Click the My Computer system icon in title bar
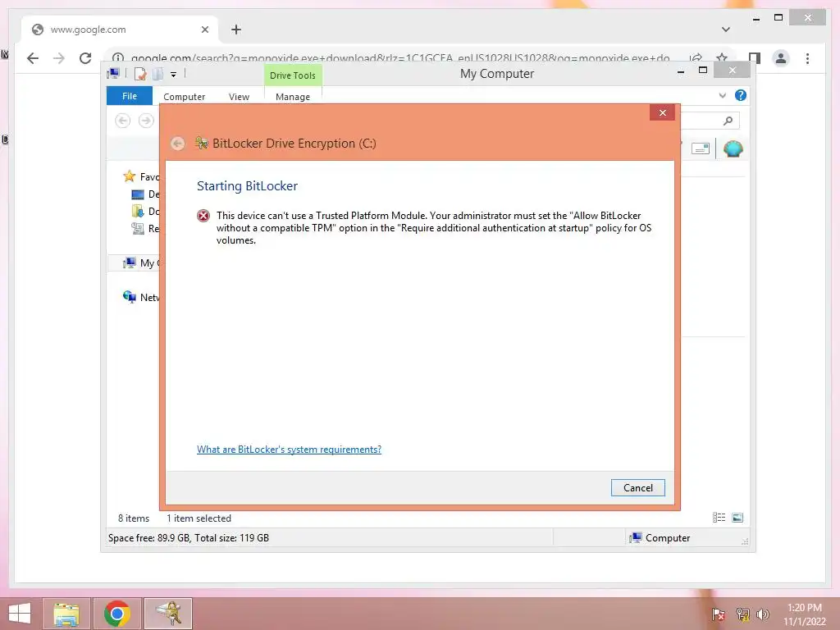The image size is (840, 630). coord(113,74)
